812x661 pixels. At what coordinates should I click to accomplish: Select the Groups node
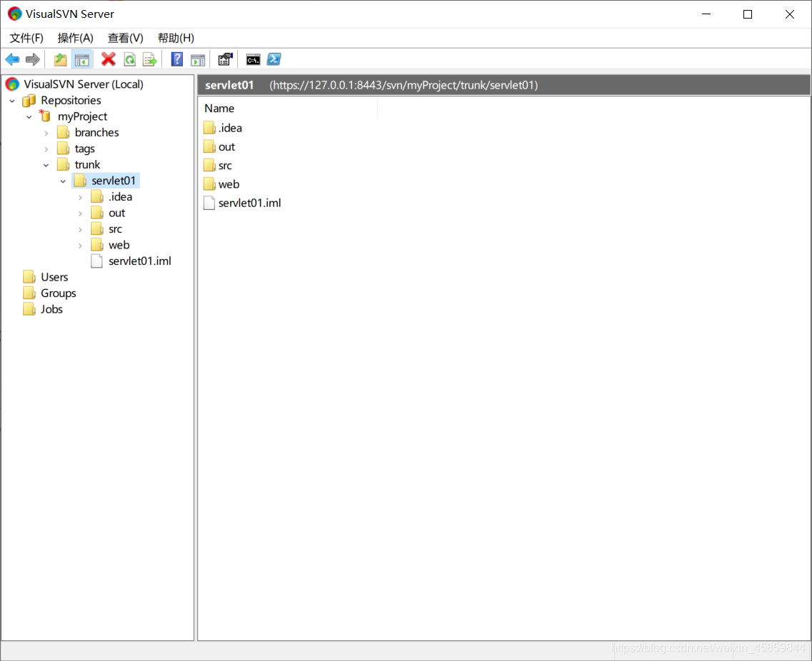tap(59, 293)
